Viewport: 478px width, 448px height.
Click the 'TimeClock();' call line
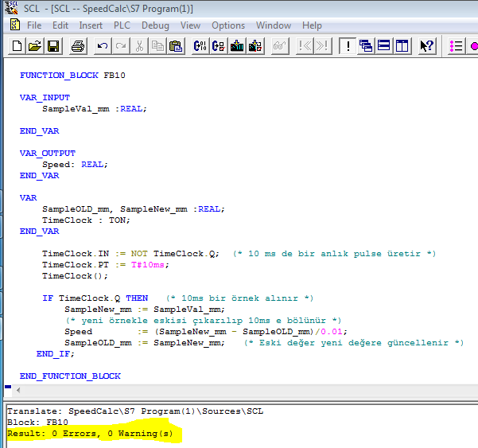point(75,276)
